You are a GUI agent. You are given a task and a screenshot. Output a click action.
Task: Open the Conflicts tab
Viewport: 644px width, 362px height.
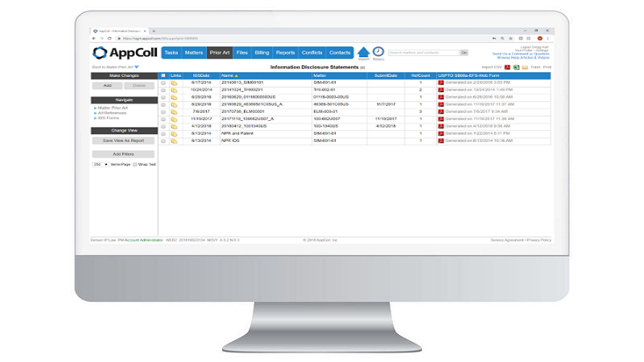(312, 53)
